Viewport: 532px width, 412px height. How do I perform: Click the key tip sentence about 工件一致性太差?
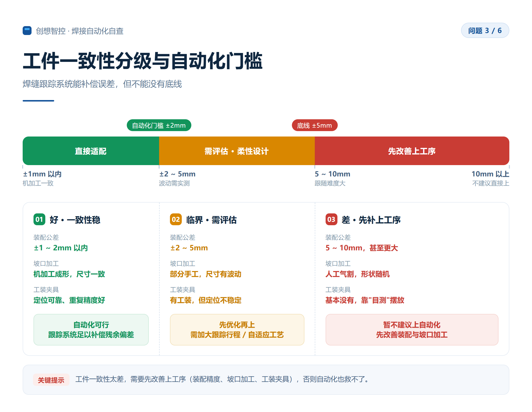click(x=223, y=379)
